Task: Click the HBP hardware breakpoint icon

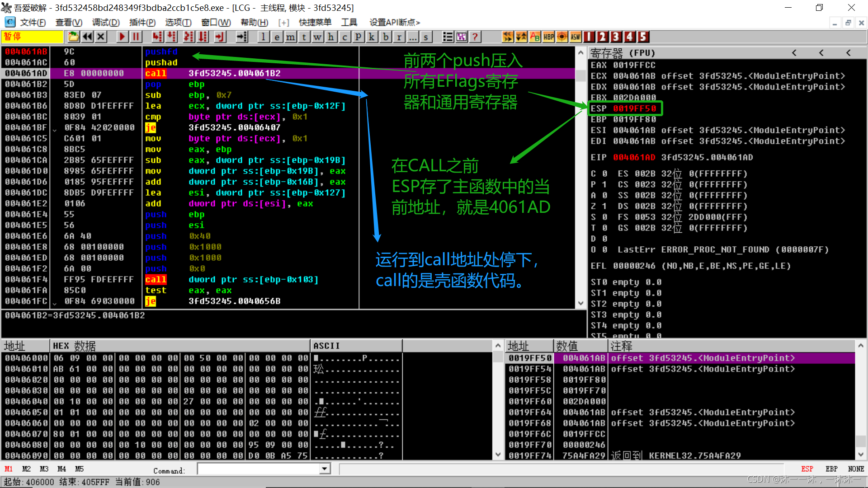Action: point(548,37)
